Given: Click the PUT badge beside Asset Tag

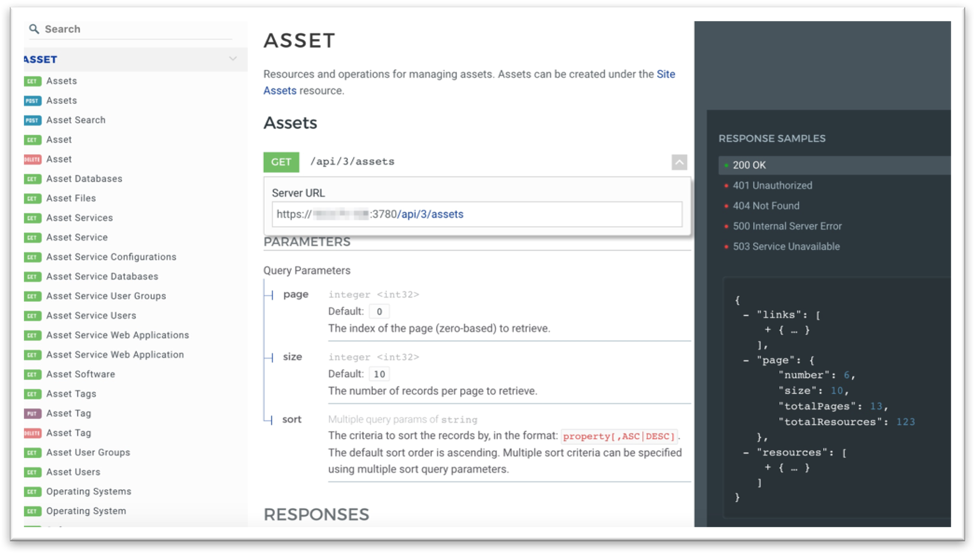Looking at the screenshot, I should tap(32, 414).
